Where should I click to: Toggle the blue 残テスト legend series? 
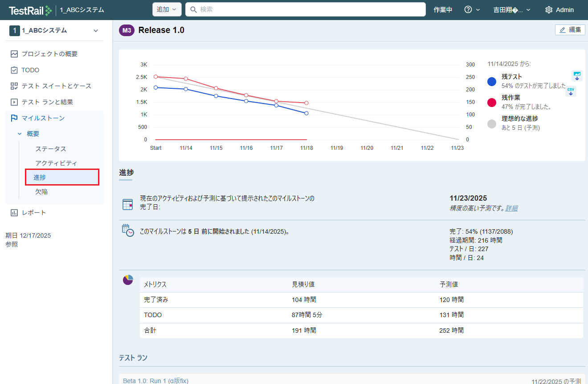(x=492, y=81)
